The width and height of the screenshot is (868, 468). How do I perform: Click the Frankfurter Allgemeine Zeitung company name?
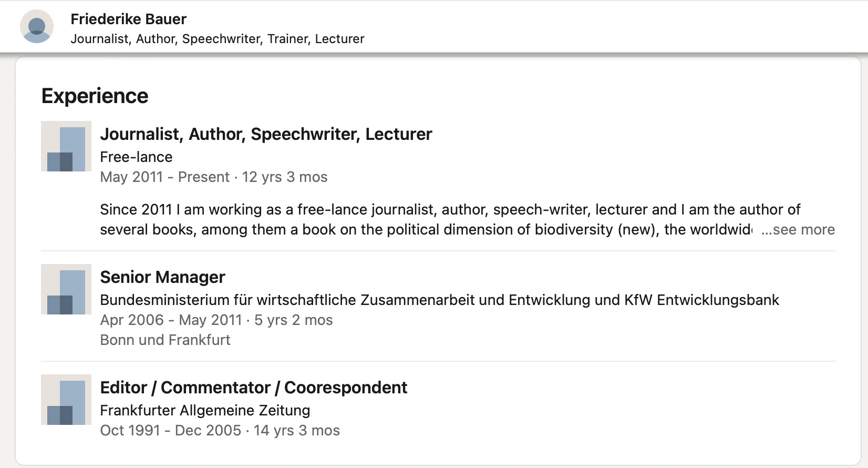point(205,410)
